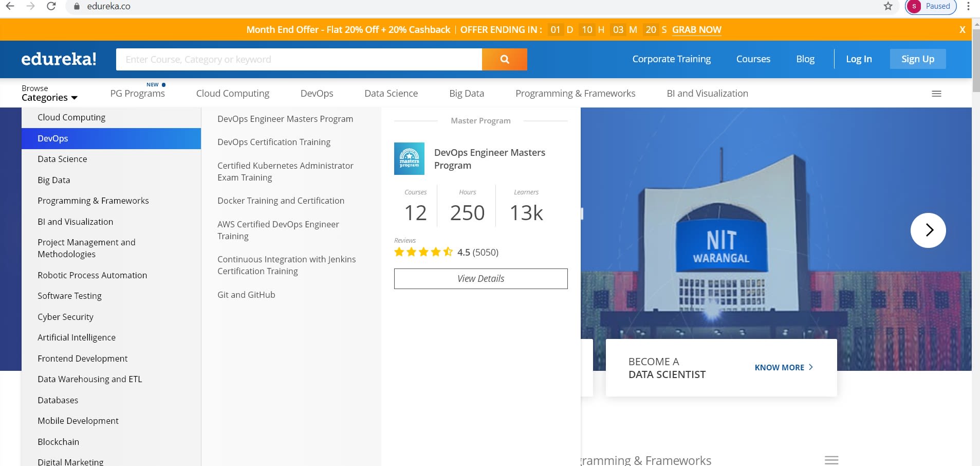Click the browser forward arrow
The height and width of the screenshot is (466, 980).
click(x=30, y=6)
